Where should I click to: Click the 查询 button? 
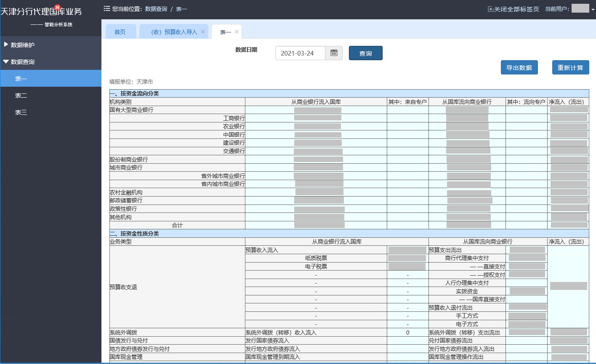pyautogui.click(x=365, y=53)
